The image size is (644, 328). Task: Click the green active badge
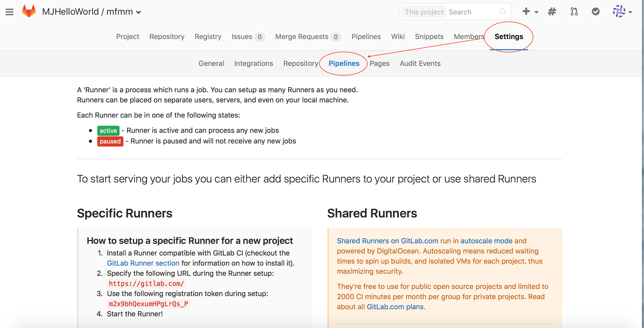[x=108, y=131]
